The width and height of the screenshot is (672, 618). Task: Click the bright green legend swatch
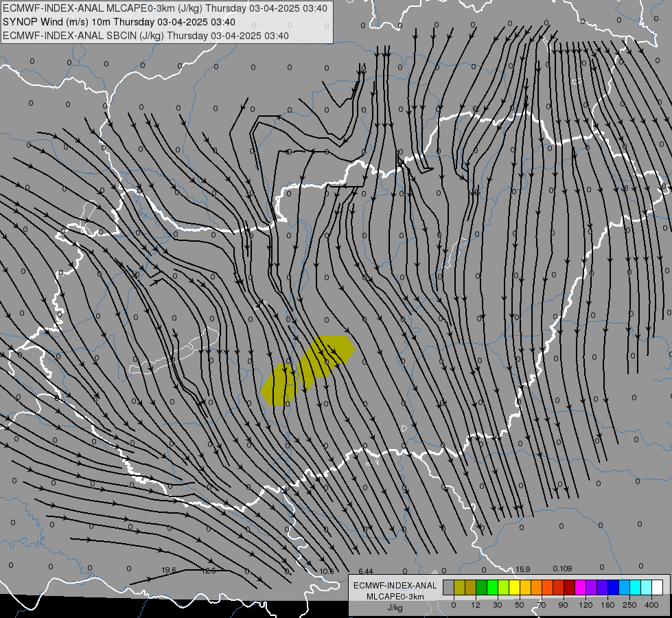493,587
